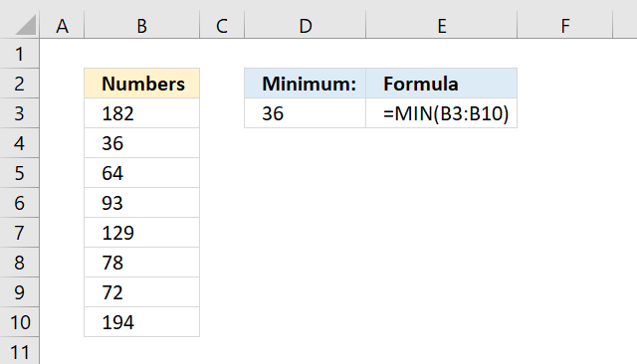Select column F header
The height and width of the screenshot is (364, 637).
(x=564, y=25)
